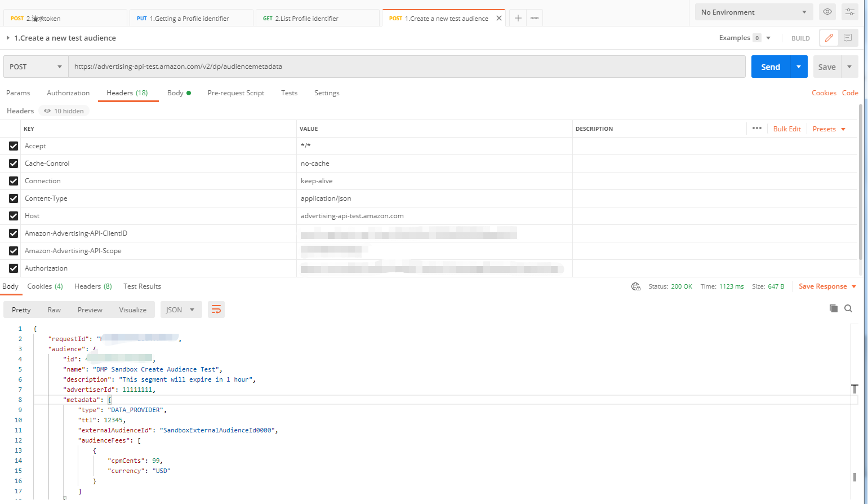Viewport: 868px width, 504px height.
Task: Uncheck the Content-Type header checkbox
Action: point(13,198)
